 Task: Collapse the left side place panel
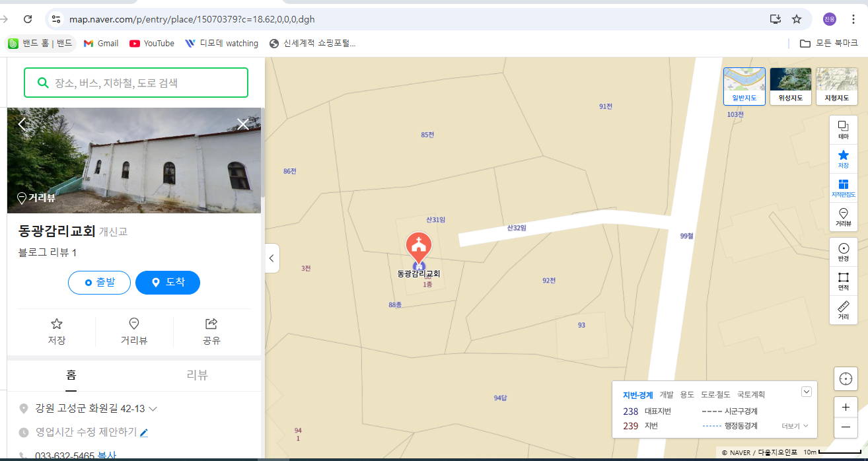coord(271,258)
